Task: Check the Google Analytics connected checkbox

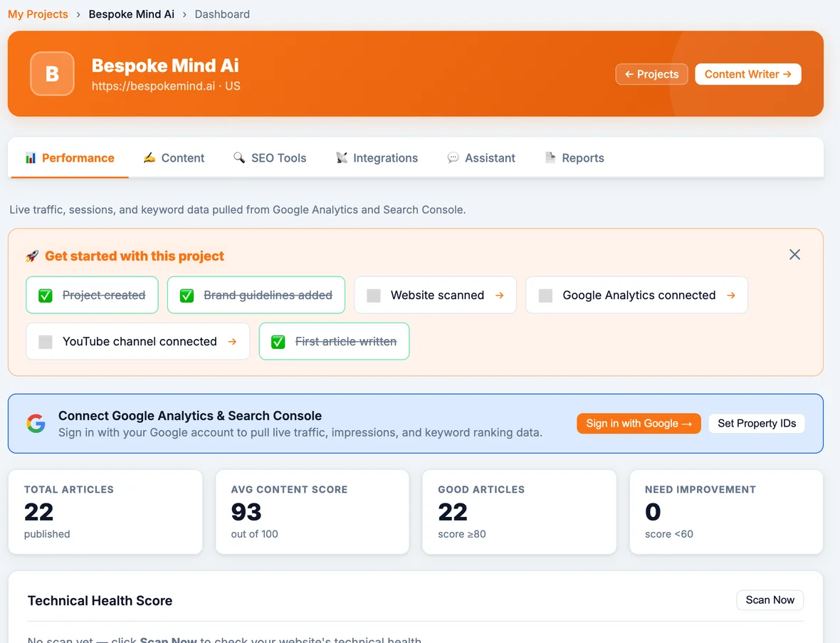Action: pos(545,296)
